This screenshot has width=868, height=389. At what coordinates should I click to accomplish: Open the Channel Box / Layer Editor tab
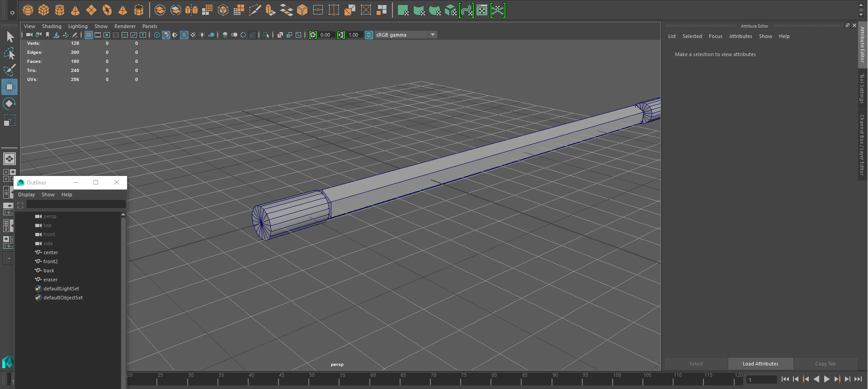[x=862, y=145]
